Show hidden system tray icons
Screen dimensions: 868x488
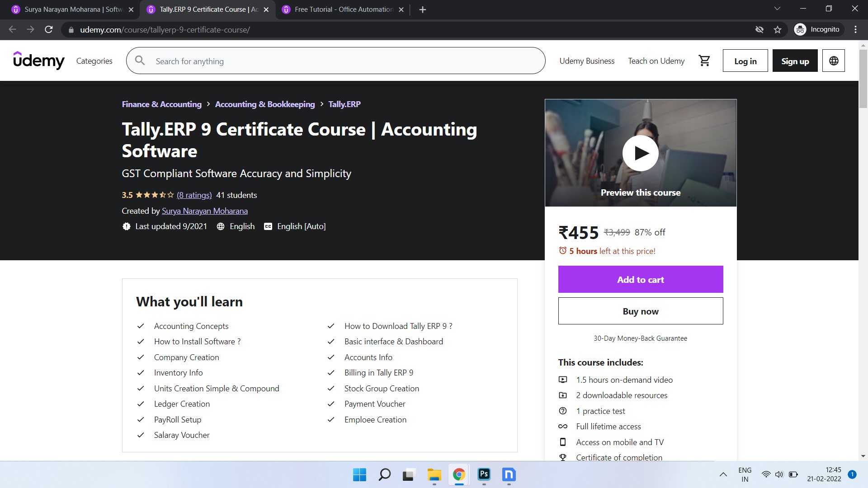723,474
